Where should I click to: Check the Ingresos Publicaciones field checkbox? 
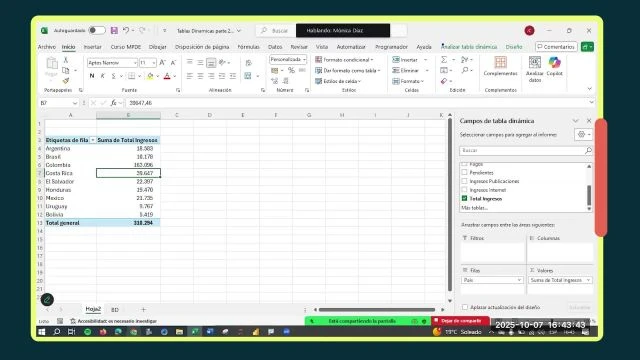pos(464,181)
